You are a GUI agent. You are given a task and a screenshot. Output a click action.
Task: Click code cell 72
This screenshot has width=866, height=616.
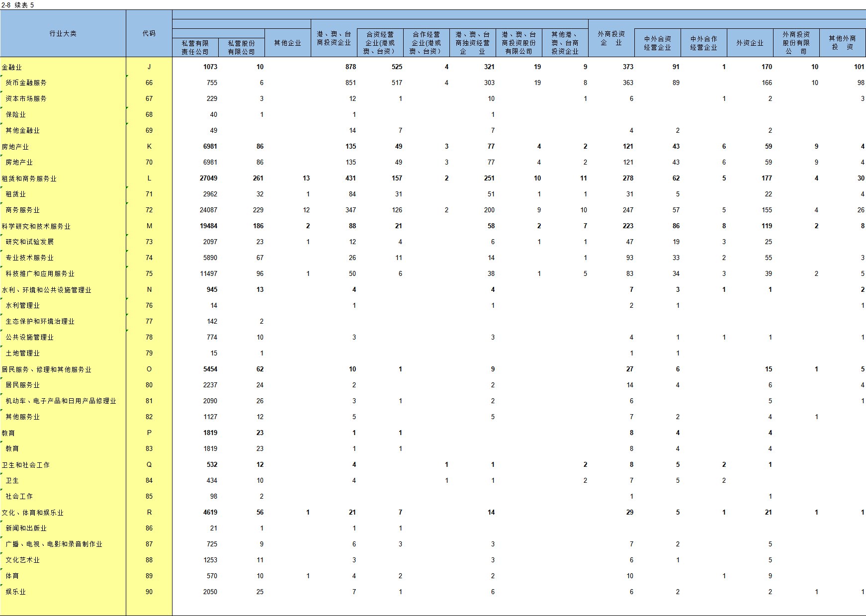(x=149, y=210)
